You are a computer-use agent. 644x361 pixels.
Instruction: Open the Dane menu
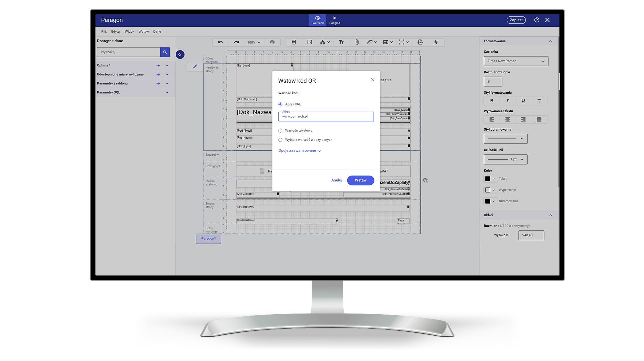pos(157,32)
